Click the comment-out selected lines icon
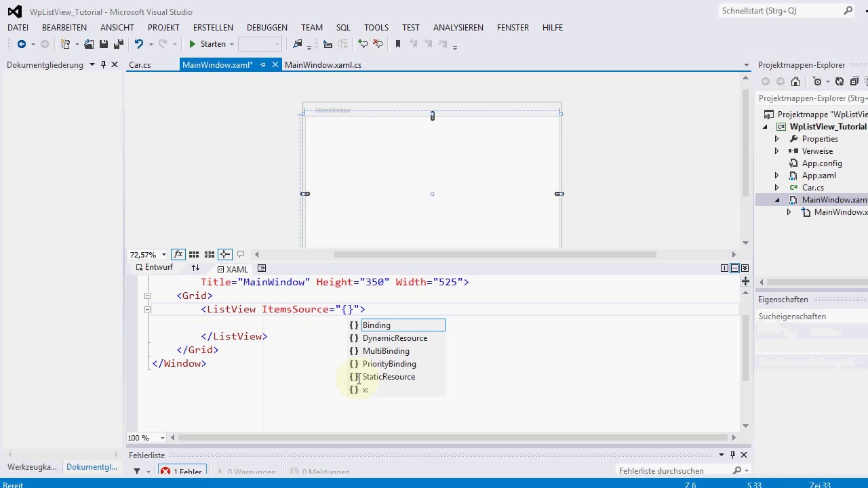Image resolution: width=868 pixels, height=488 pixels. tap(363, 44)
